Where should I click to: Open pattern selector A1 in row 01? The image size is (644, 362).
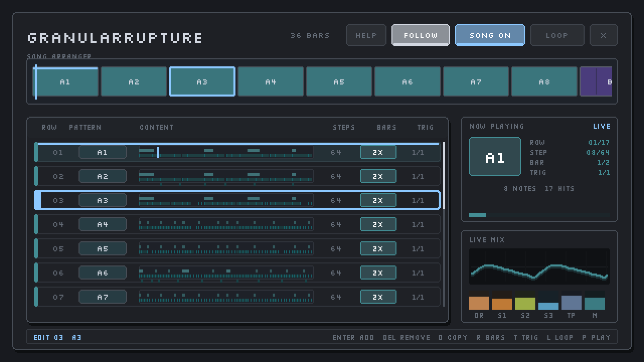pos(103,152)
